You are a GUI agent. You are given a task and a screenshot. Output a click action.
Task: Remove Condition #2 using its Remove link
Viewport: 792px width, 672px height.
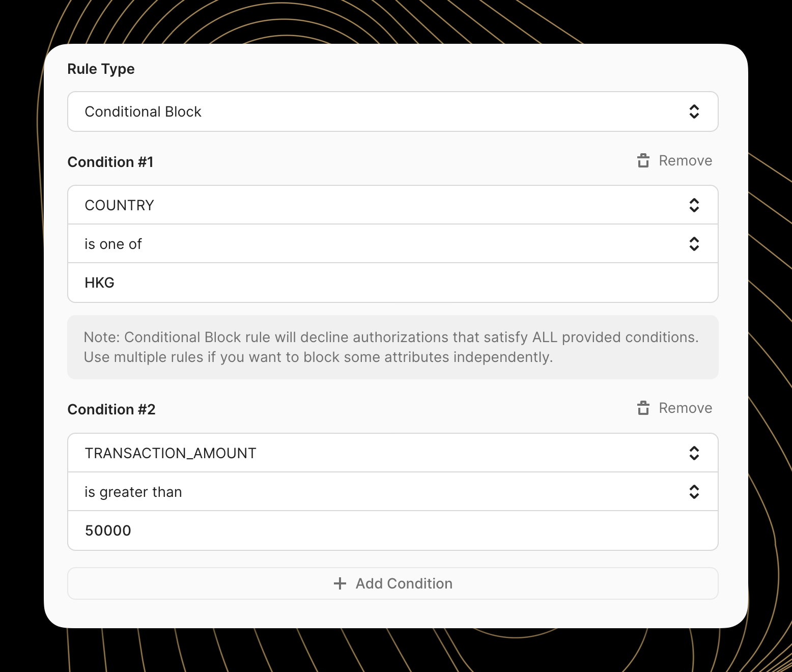point(685,408)
